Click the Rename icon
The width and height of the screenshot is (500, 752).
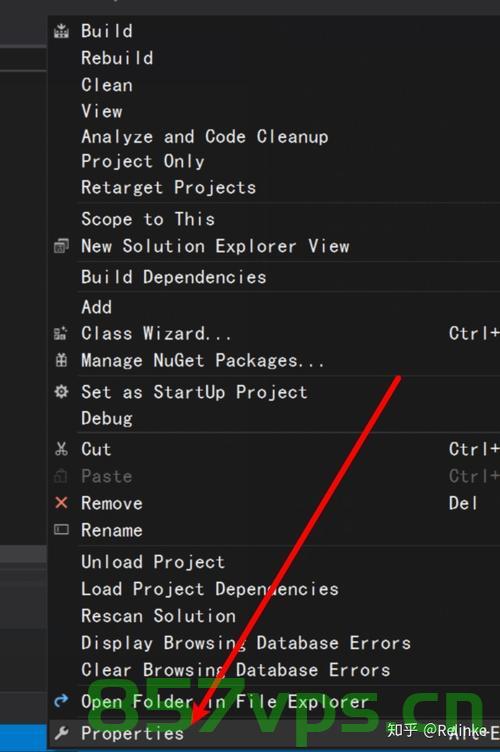61,529
